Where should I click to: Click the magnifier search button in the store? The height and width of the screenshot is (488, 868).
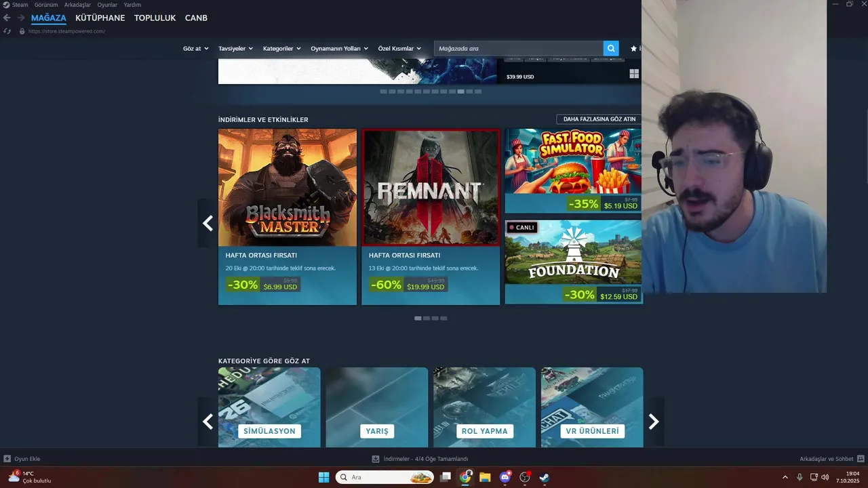pos(611,48)
